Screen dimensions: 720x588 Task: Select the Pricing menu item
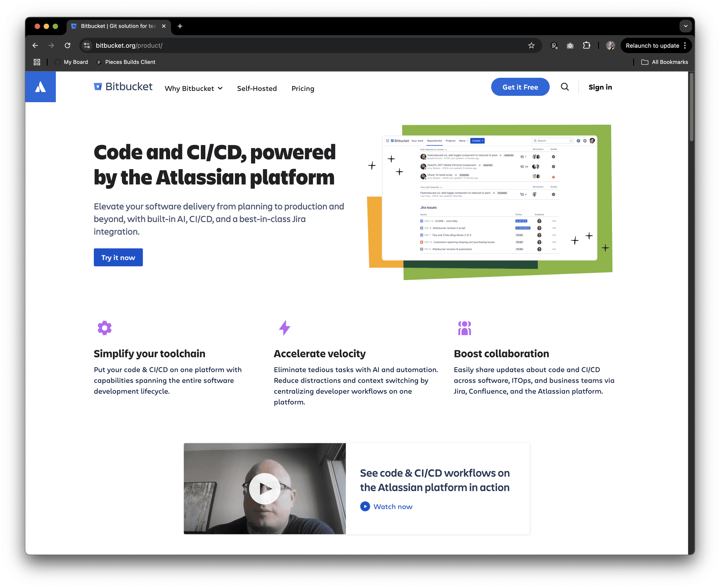pyautogui.click(x=303, y=88)
